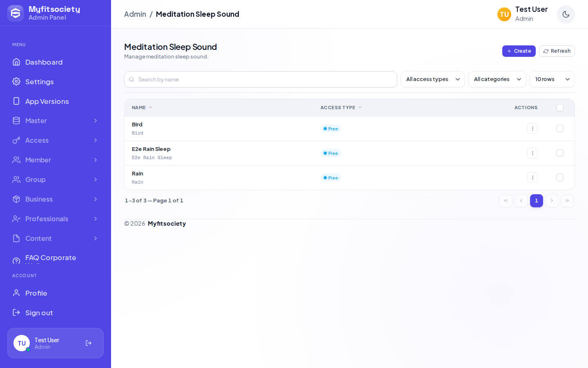Click the Myfitsociety logo icon

pos(16,13)
